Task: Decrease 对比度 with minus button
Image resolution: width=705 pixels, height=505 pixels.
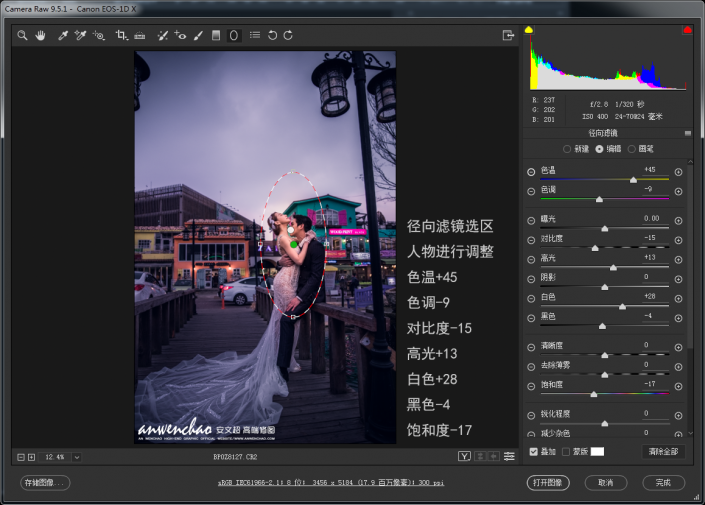Action: (x=531, y=240)
